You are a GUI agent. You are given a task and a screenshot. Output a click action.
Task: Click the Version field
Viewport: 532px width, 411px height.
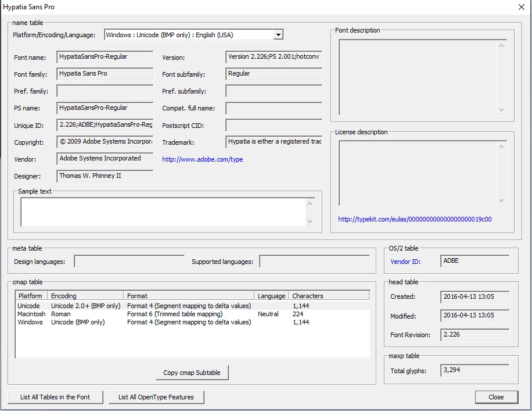(274, 57)
